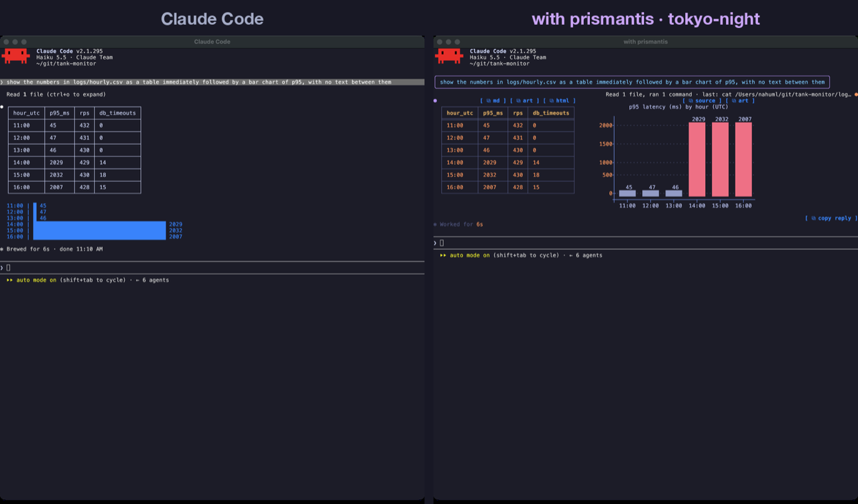Click the 2029 bar for 14:00 in chart
The image size is (858, 504).
[x=697, y=160]
